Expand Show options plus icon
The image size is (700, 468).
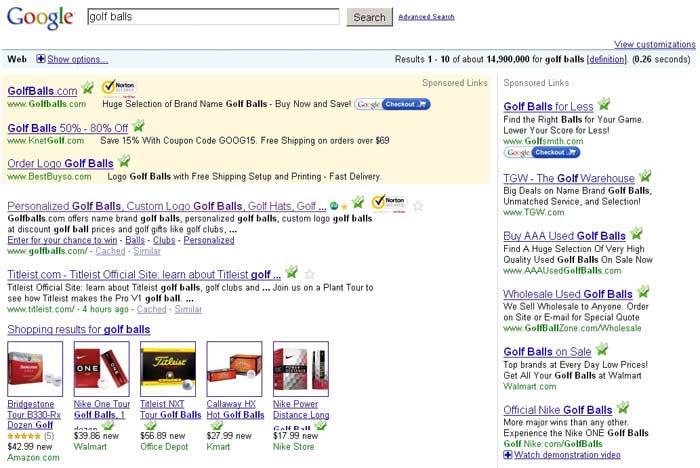(41, 59)
